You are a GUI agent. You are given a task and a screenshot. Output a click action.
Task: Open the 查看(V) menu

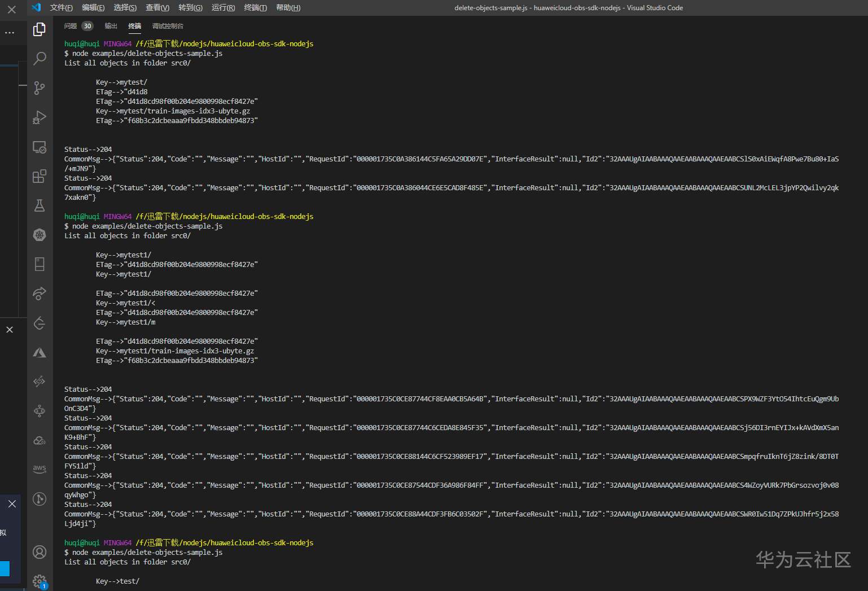point(157,8)
